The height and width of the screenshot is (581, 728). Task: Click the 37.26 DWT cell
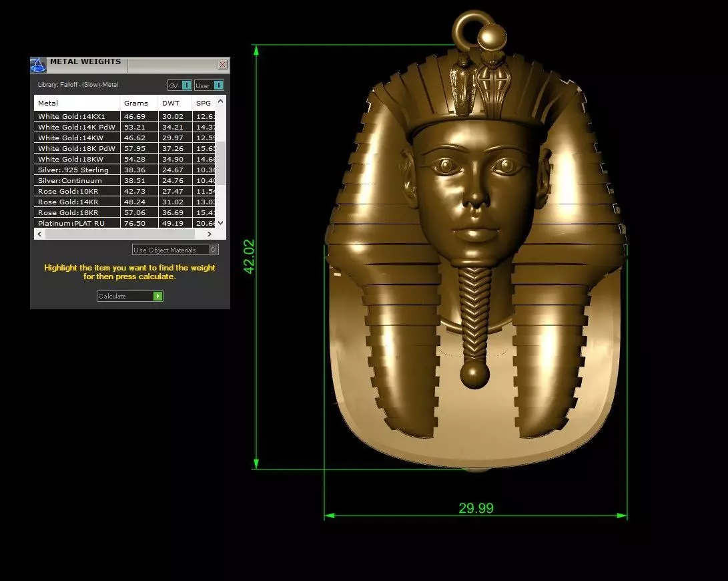click(175, 148)
